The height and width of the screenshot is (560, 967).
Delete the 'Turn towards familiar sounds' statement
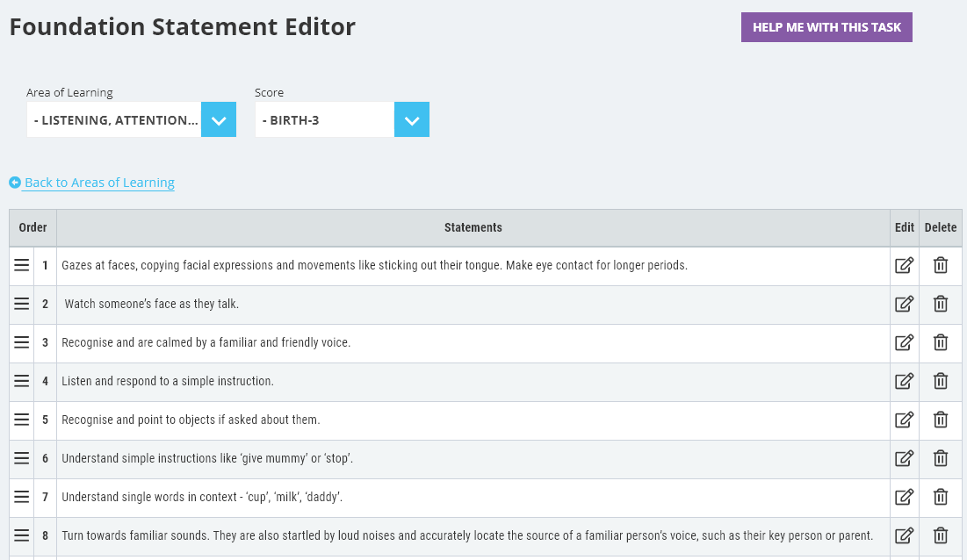pyautogui.click(x=941, y=535)
